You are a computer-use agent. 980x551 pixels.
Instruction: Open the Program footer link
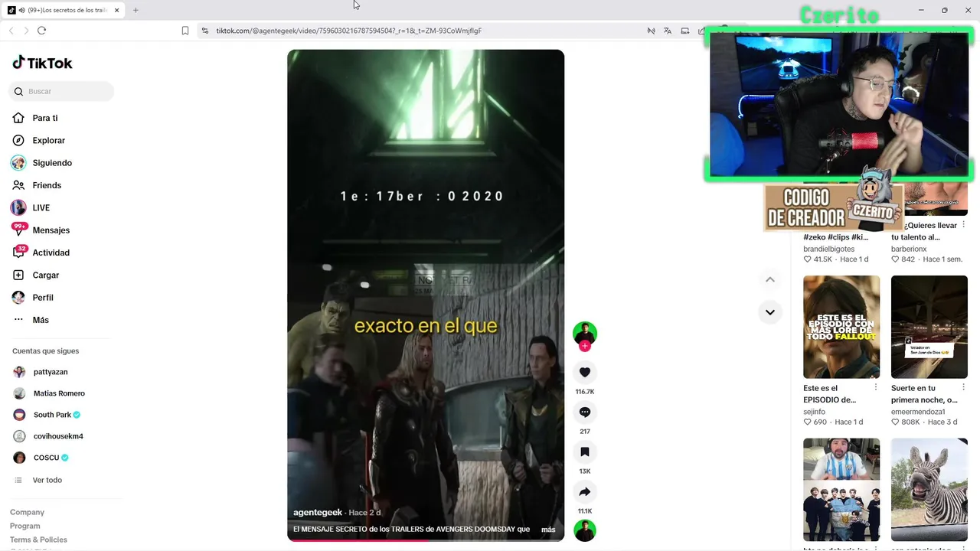[x=24, y=526]
